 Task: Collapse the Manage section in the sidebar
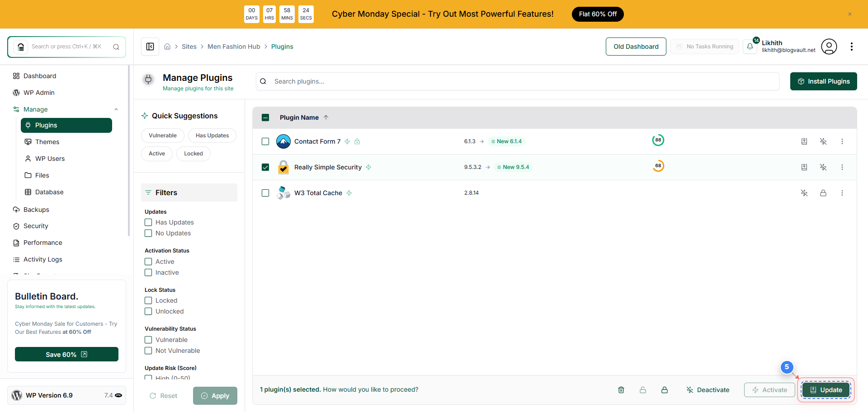coord(116,109)
